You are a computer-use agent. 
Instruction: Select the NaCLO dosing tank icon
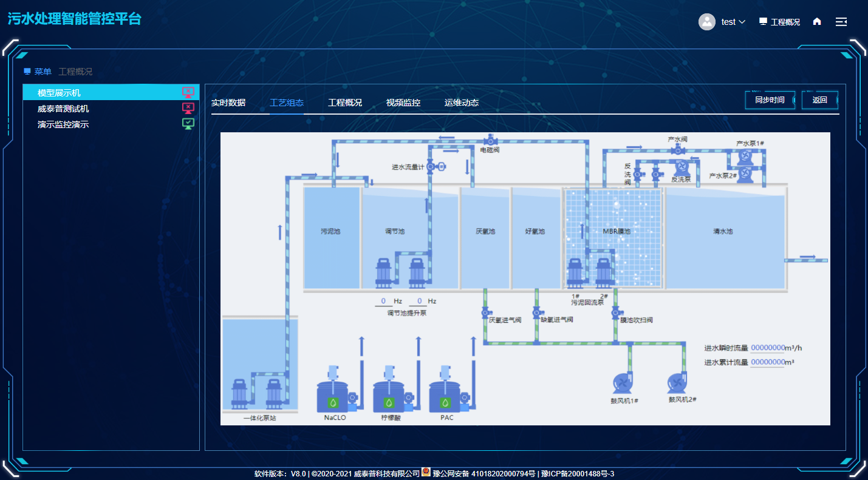pyautogui.click(x=333, y=396)
